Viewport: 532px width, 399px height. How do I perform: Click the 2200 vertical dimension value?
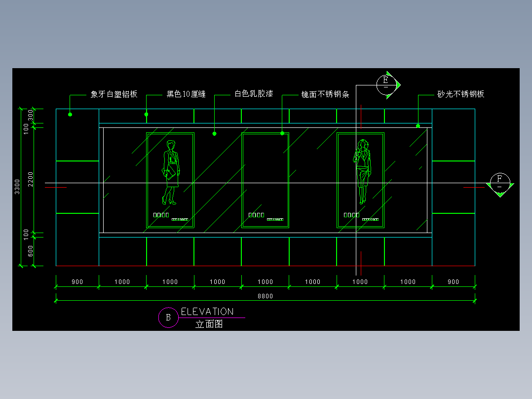[30, 179]
